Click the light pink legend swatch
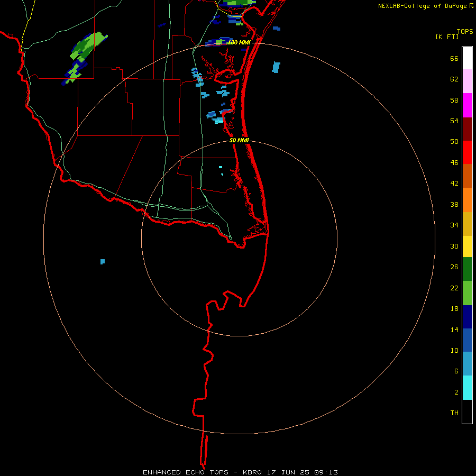The height and width of the screenshot is (476, 476). [x=467, y=81]
